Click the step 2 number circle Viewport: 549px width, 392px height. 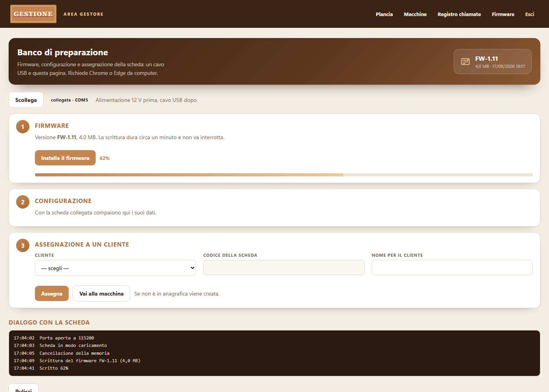pyautogui.click(x=23, y=202)
